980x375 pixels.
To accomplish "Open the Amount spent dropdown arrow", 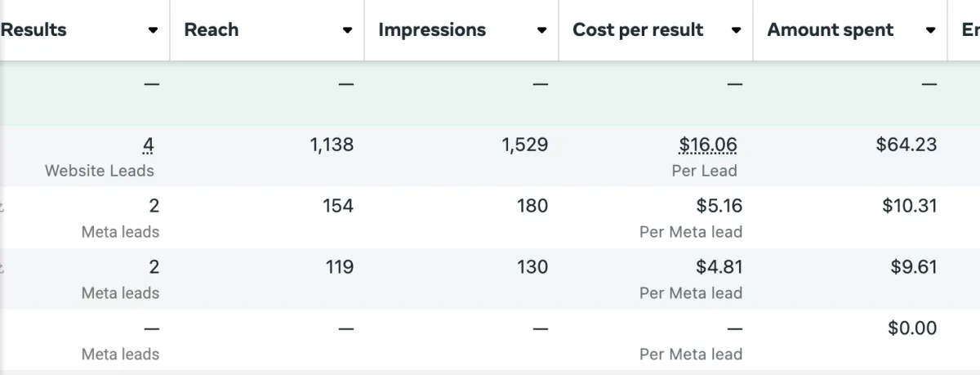I will click(930, 31).
